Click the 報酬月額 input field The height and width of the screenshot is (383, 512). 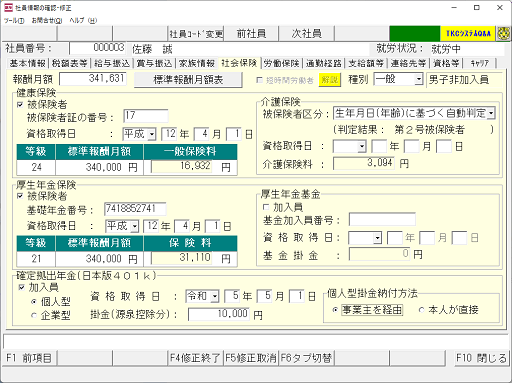(93, 79)
